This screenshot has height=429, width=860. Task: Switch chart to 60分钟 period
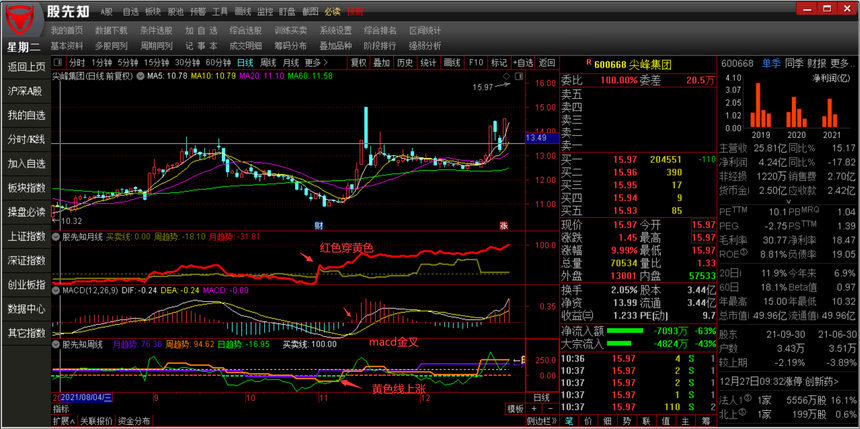coord(218,63)
